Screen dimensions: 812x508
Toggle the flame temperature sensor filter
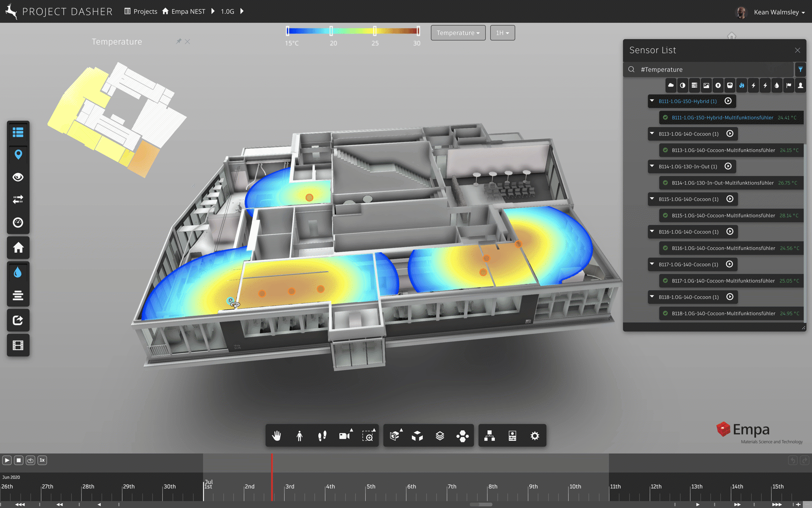click(x=742, y=85)
